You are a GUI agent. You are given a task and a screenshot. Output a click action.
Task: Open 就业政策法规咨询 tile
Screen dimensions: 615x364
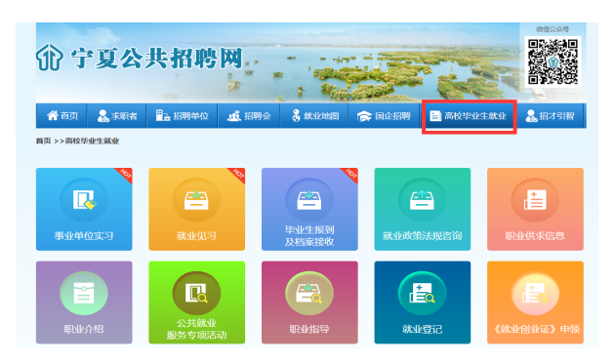click(423, 209)
